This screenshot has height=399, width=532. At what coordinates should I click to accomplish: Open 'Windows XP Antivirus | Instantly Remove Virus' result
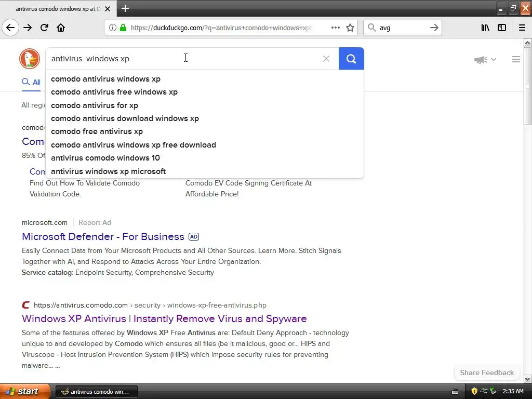point(164,318)
